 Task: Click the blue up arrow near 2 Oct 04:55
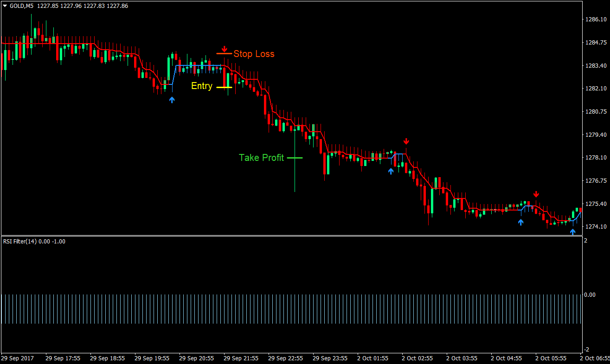point(520,222)
